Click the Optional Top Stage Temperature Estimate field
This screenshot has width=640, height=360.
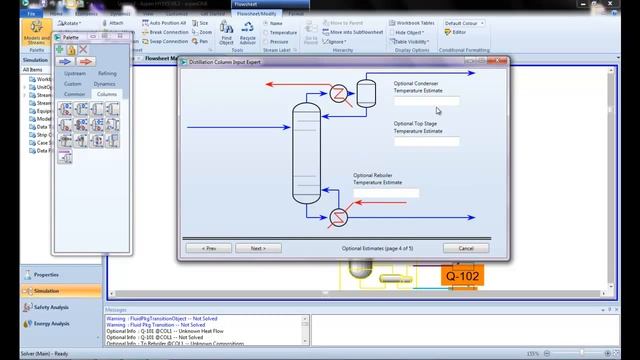(427, 142)
